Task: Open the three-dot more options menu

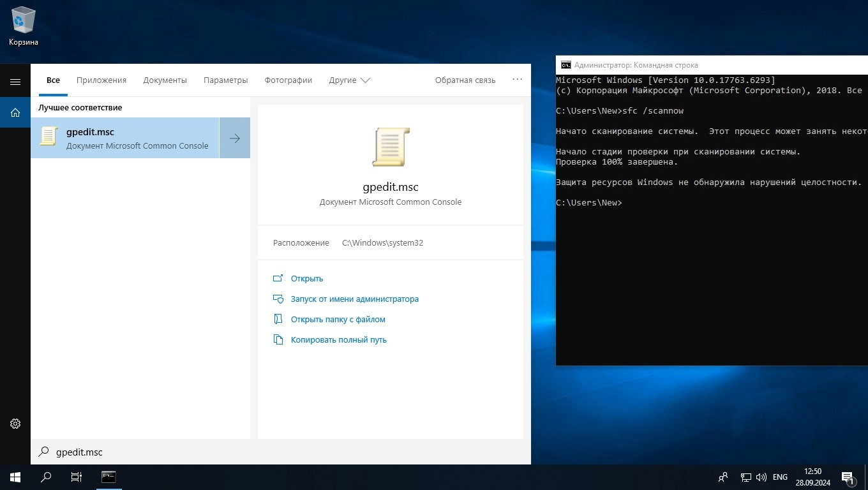Action: click(x=517, y=80)
